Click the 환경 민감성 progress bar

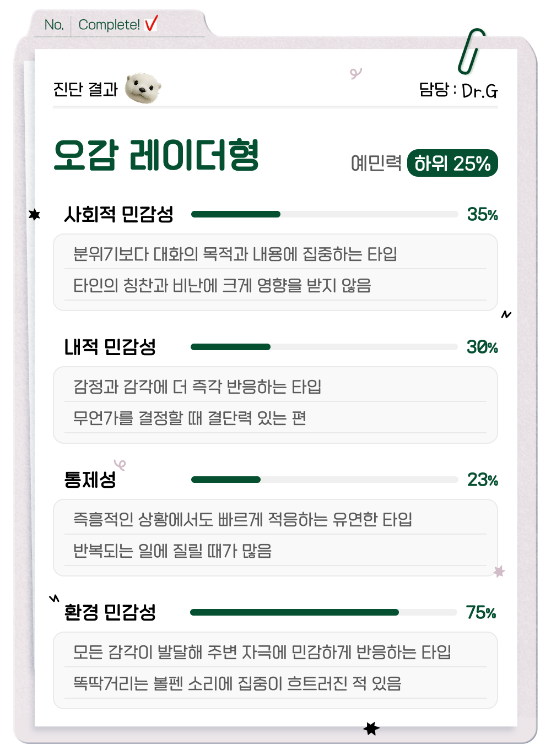(324, 612)
